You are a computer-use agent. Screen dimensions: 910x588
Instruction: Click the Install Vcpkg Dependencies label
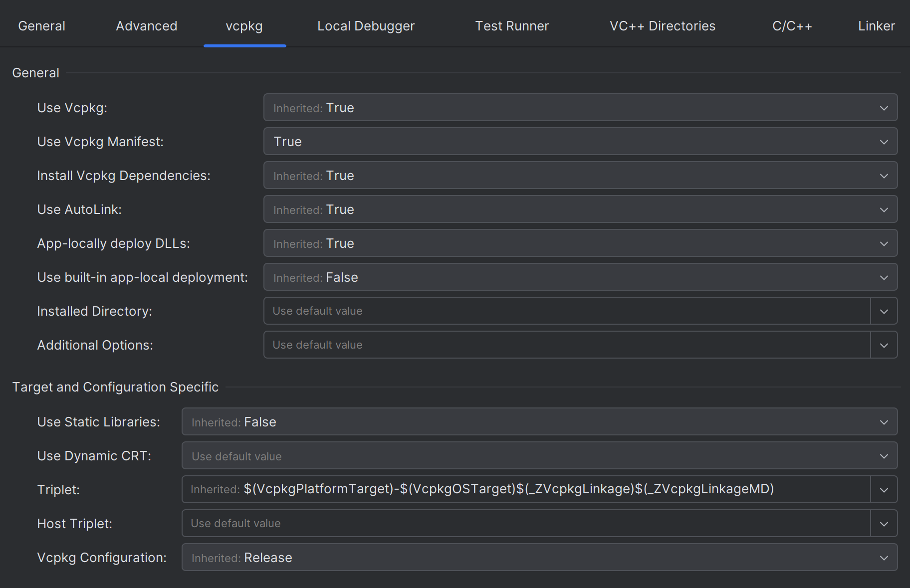tap(124, 176)
